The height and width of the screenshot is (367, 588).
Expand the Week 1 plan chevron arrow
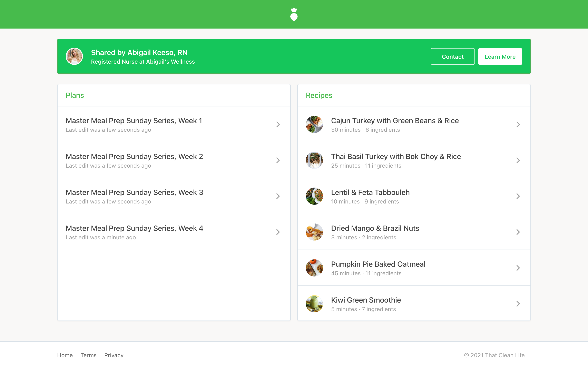pos(278,124)
